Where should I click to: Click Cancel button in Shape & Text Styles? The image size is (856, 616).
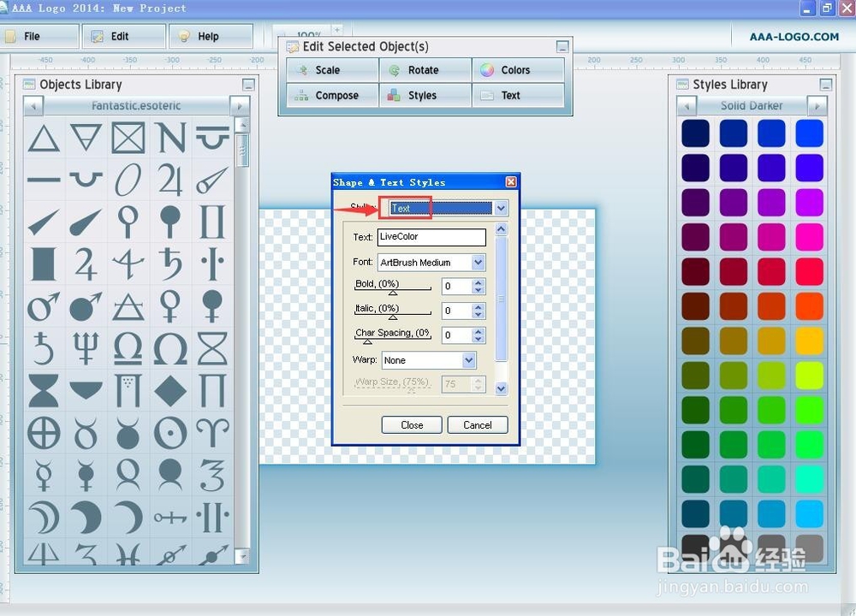pos(478,425)
